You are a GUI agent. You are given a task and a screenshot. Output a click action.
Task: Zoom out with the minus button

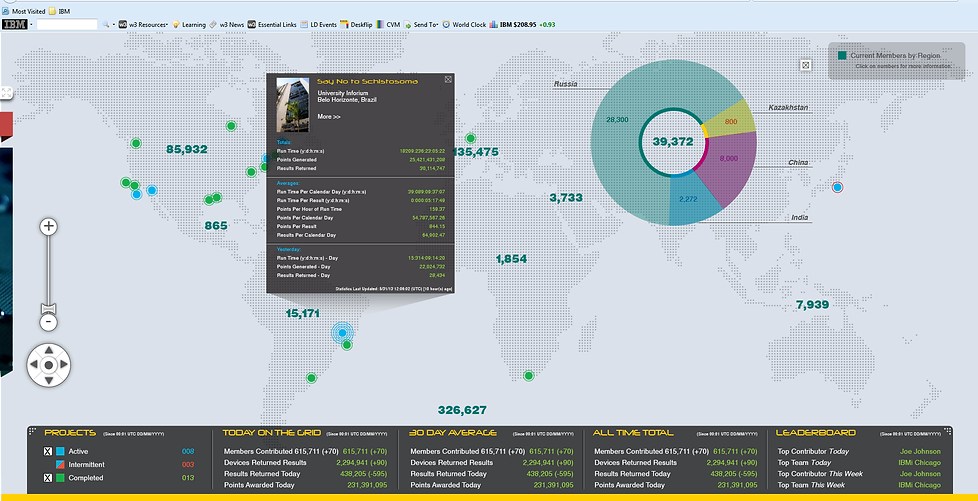coord(49,322)
